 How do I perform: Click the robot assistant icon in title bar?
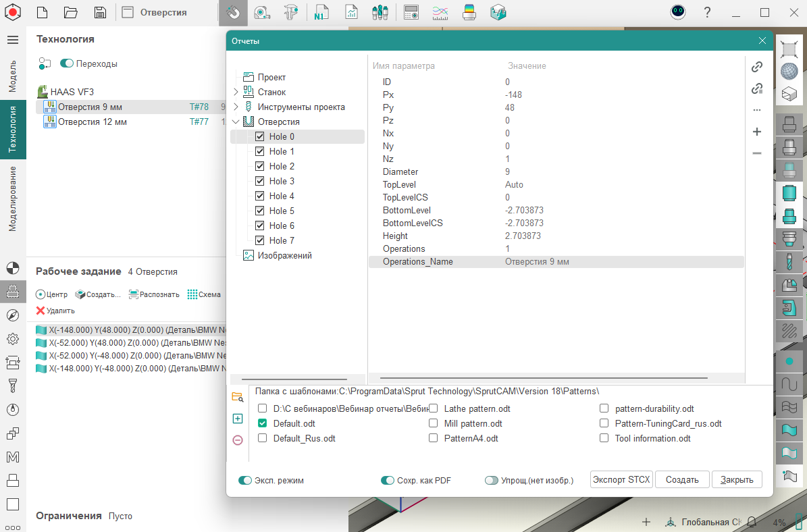[678, 12]
